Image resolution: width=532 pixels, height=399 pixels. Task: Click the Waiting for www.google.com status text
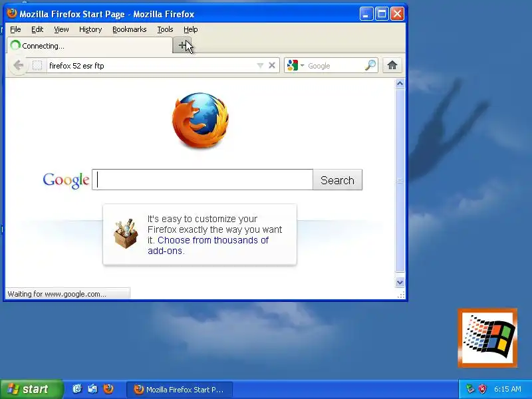57,294
